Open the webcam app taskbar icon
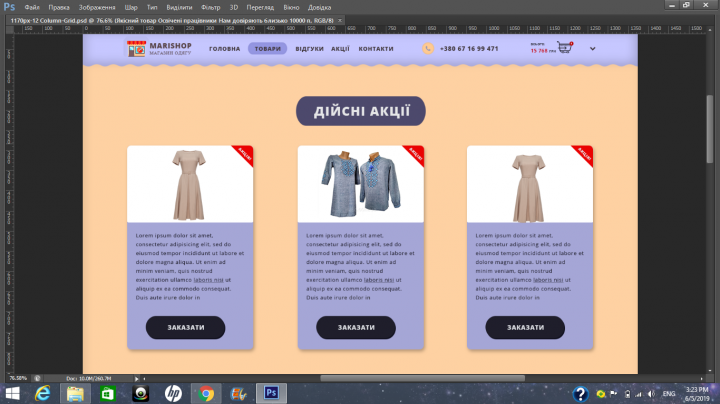720x404 pixels. tap(141, 393)
